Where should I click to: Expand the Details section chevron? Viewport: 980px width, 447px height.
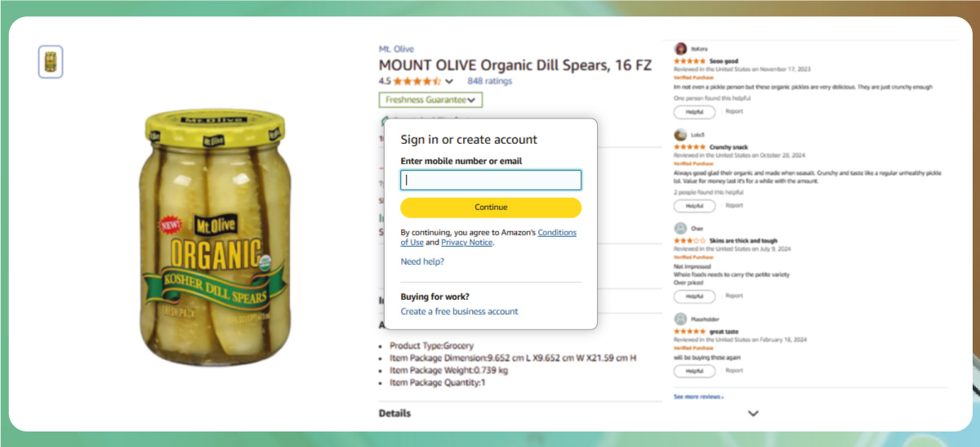pos(753,413)
